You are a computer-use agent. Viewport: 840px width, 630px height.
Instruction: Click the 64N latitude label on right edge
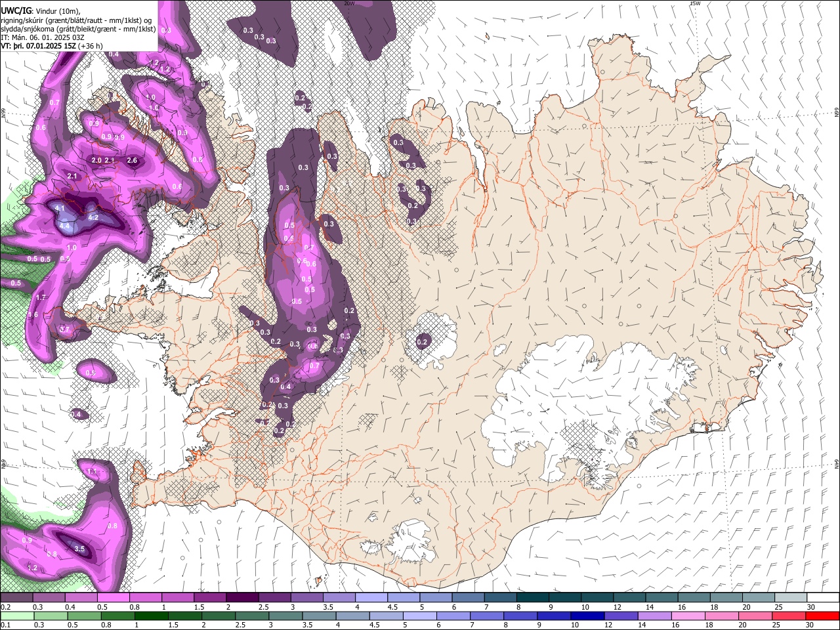tap(837, 463)
